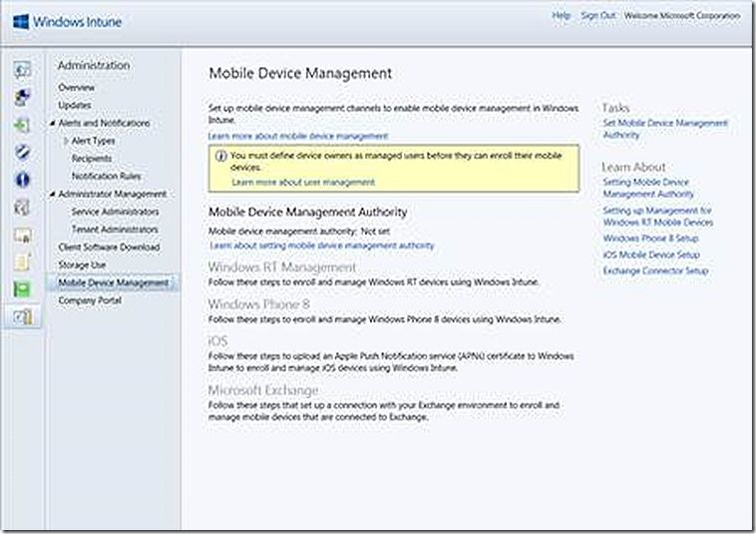The width and height of the screenshot is (756, 534).
Task: Open the Software workspace gray box icon
Action: click(x=22, y=208)
